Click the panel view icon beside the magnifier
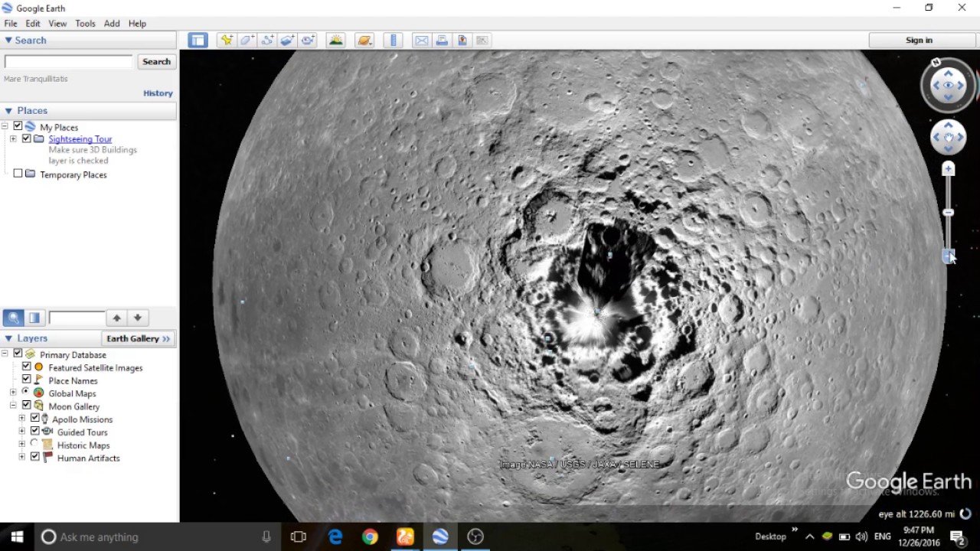The height and width of the screenshot is (551, 980). point(34,318)
